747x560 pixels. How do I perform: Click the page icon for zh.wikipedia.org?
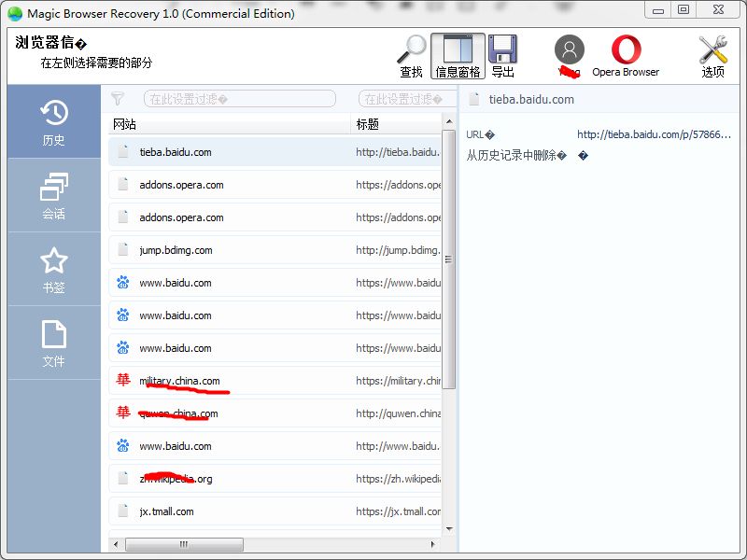123,478
